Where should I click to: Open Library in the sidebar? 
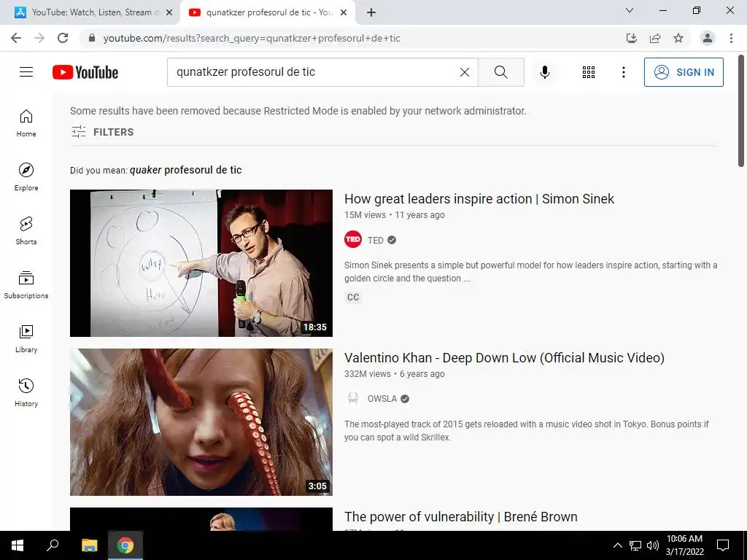click(26, 338)
